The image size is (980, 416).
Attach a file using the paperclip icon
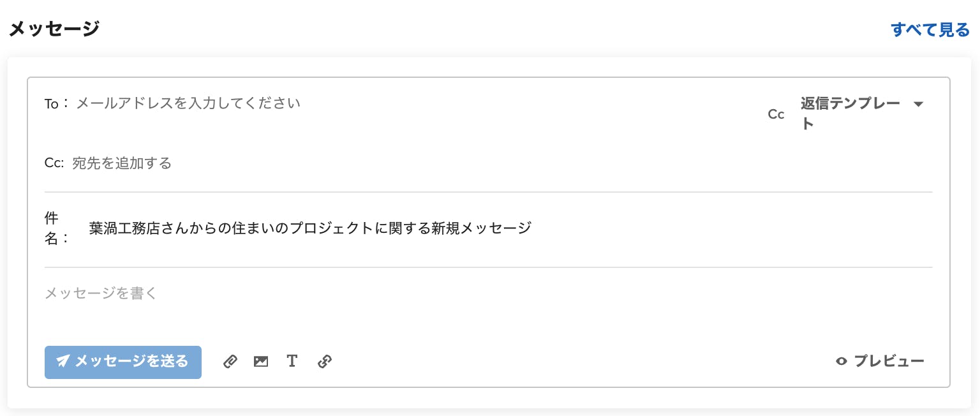pyautogui.click(x=230, y=362)
